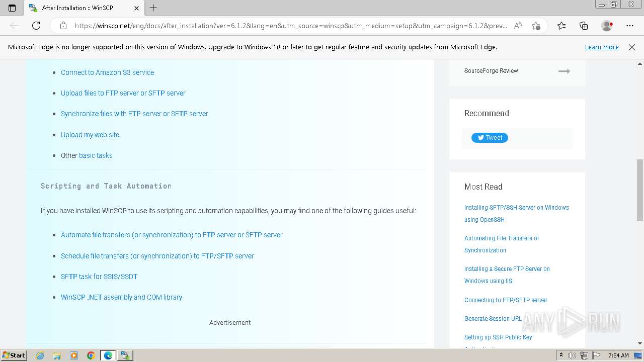The width and height of the screenshot is (644, 362).
Task: Open WinSCP .NET assembly and COM library
Action: 121,297
